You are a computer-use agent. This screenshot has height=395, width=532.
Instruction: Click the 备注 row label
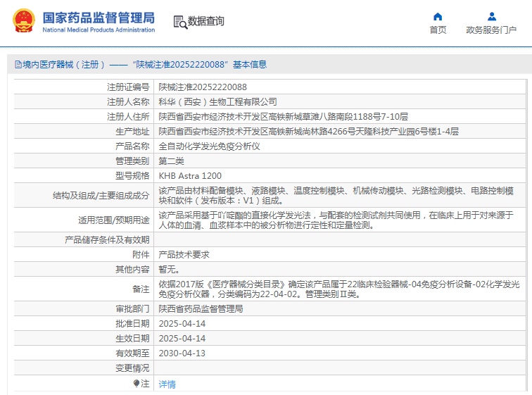click(x=141, y=289)
